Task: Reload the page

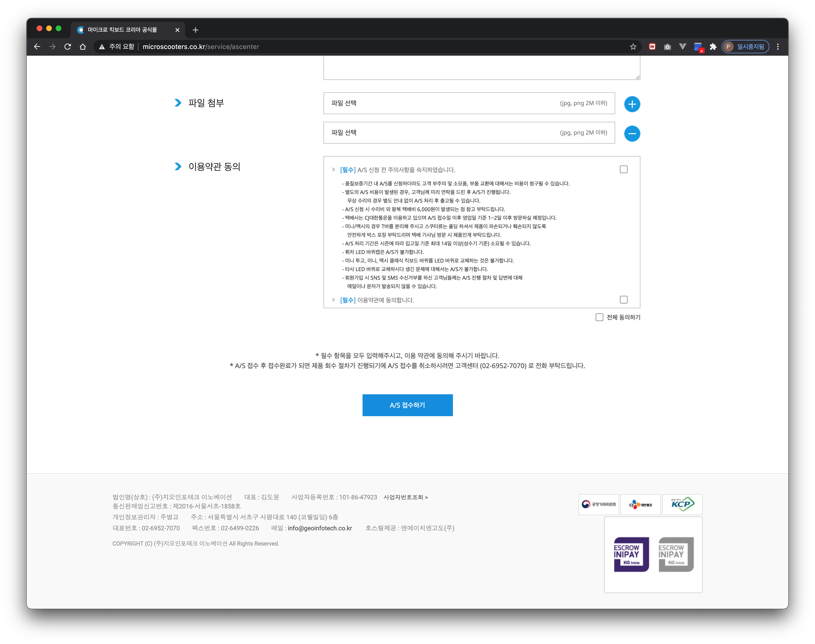Action: (x=68, y=47)
